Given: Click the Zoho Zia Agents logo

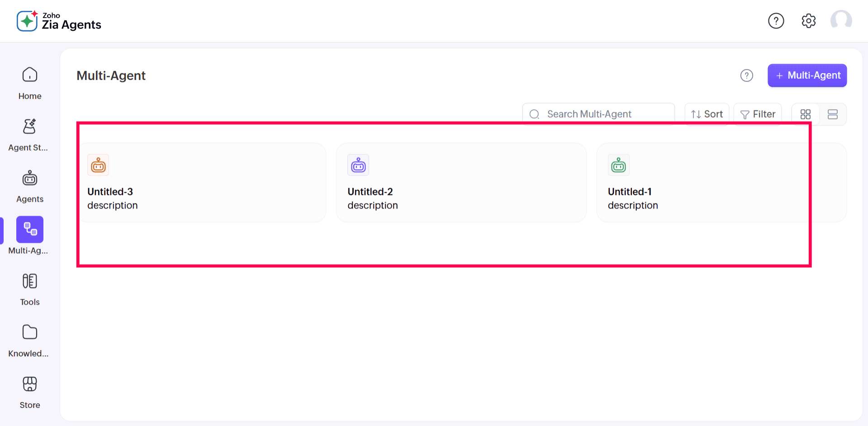Looking at the screenshot, I should click(59, 21).
